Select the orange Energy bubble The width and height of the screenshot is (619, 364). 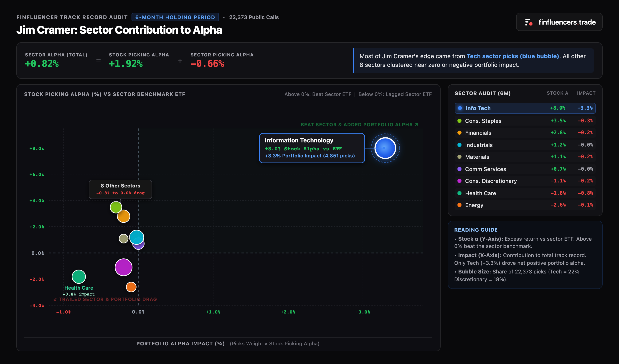pos(131,287)
